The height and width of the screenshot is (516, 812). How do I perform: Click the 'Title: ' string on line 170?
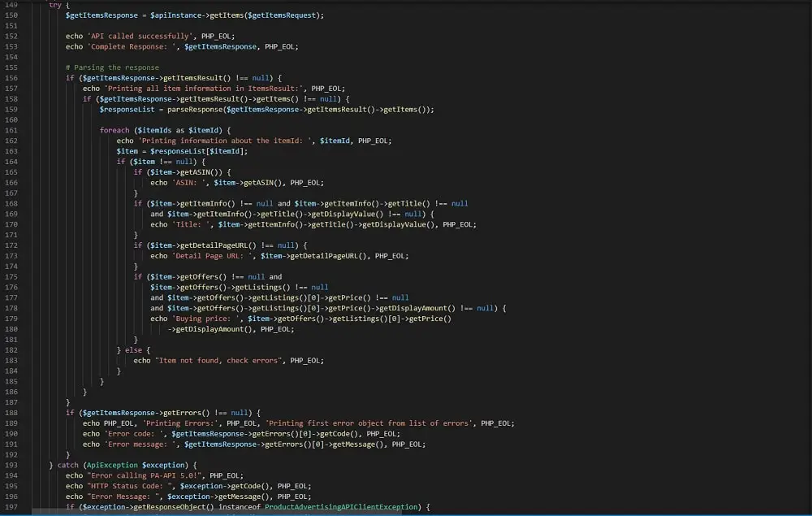[x=191, y=224]
